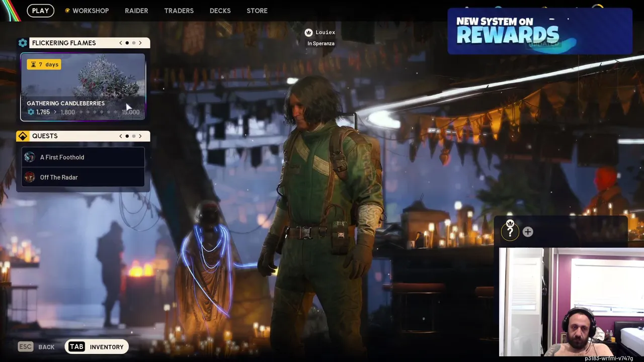Select second page dot in Quests header

(x=134, y=136)
